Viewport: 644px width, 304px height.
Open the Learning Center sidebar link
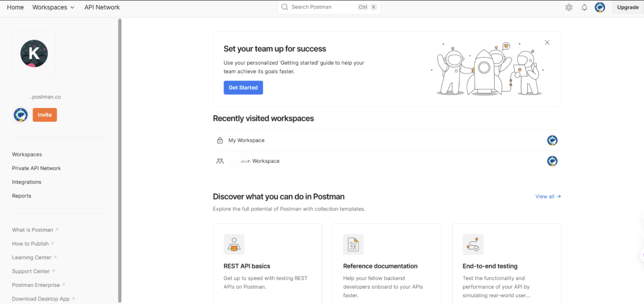tap(32, 257)
